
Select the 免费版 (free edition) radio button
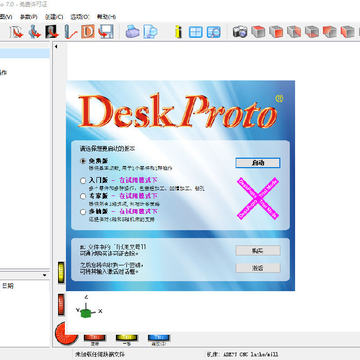83,161
